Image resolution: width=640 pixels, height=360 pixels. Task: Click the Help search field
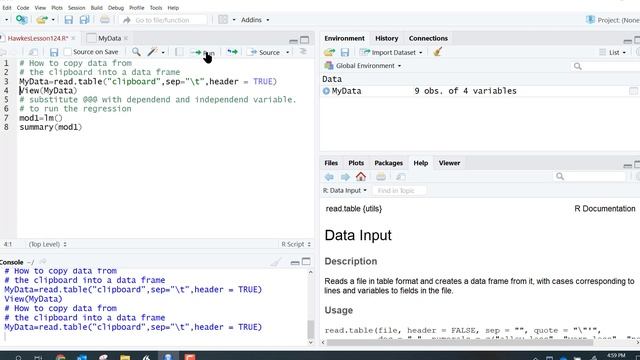coord(589,176)
